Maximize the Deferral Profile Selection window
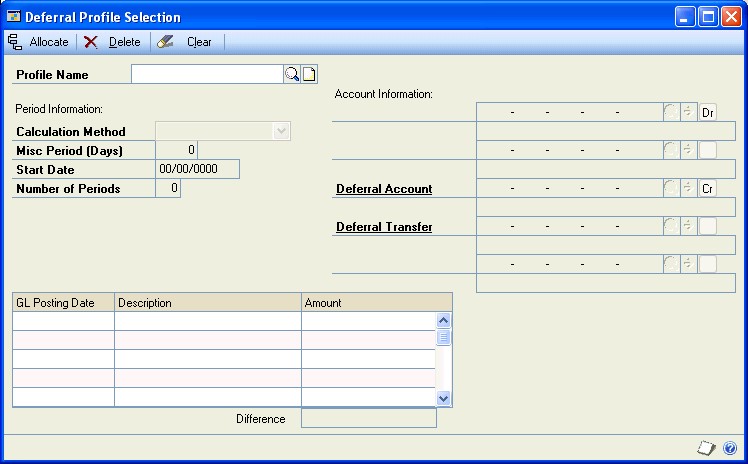The width and height of the screenshot is (748, 464). coord(708,17)
